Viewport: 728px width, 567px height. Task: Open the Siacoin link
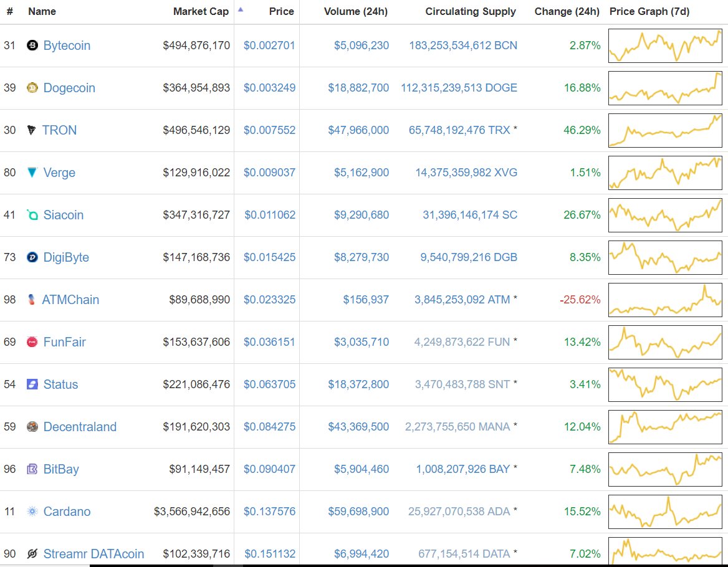[x=63, y=215]
